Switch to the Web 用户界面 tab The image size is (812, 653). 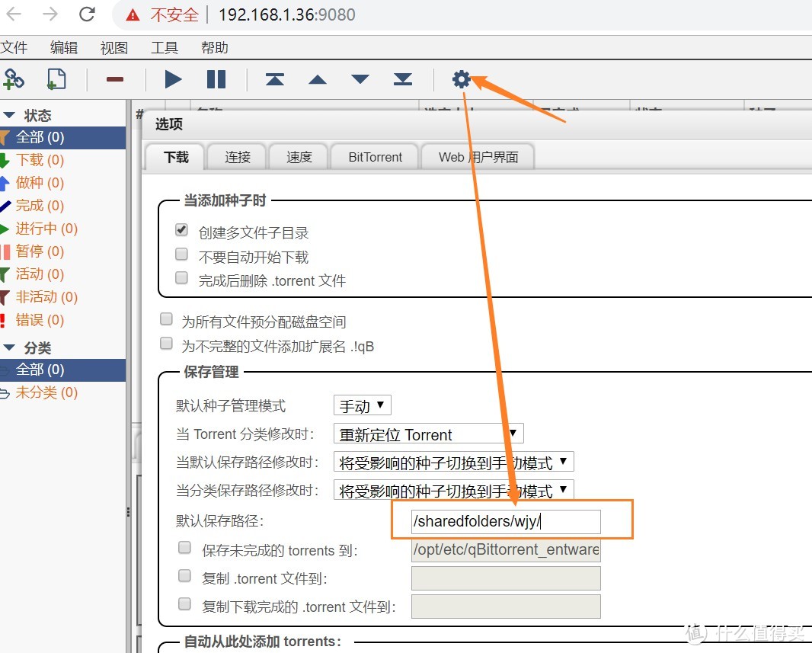(x=478, y=157)
